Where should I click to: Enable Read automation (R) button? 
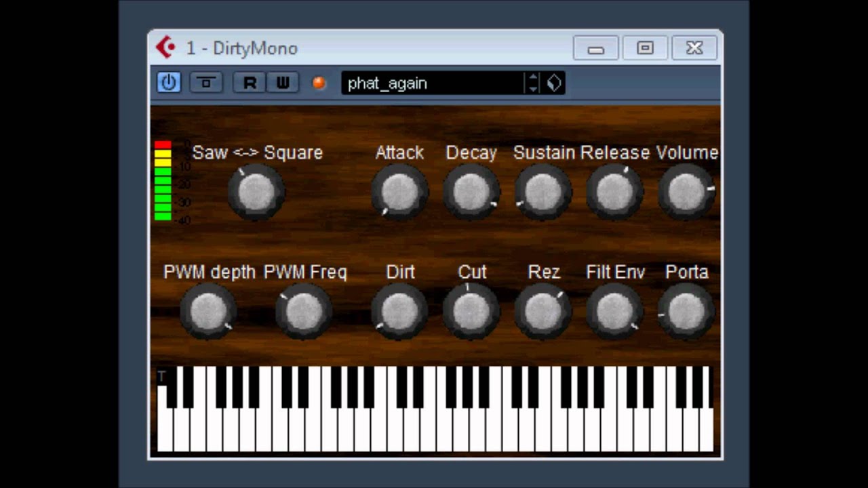(x=250, y=83)
